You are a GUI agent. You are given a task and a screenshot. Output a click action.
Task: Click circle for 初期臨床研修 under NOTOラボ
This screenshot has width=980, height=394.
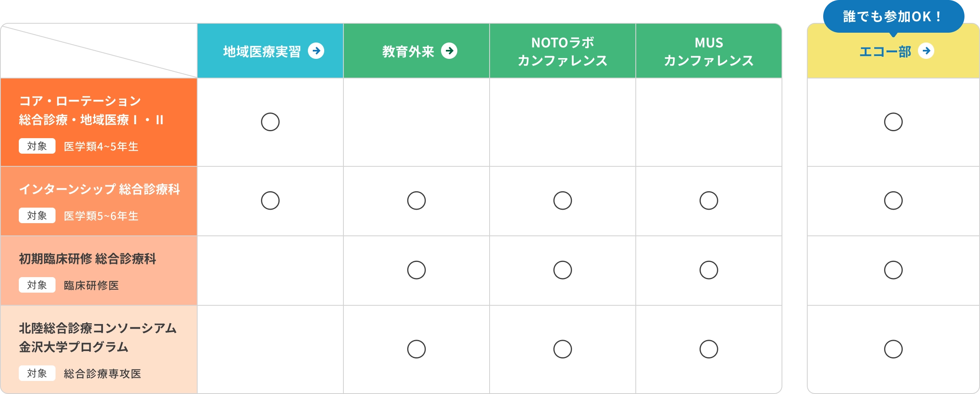tap(562, 270)
